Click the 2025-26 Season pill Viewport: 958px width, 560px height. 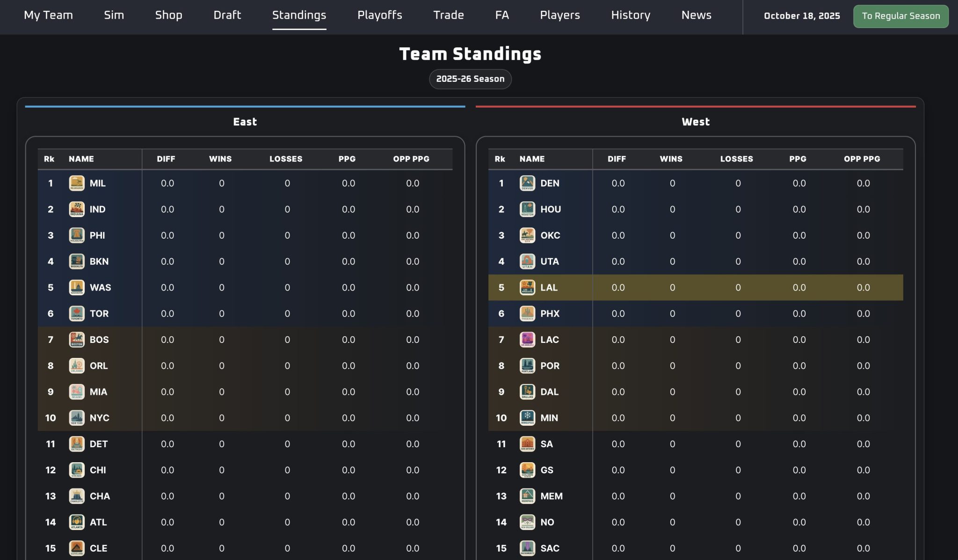(x=470, y=79)
